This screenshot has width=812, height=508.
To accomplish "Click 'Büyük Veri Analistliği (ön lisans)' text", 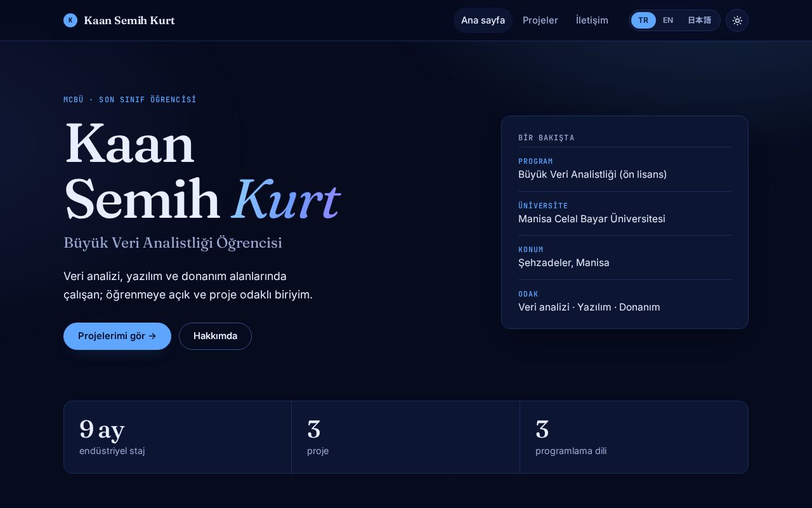I will pos(593,174).
